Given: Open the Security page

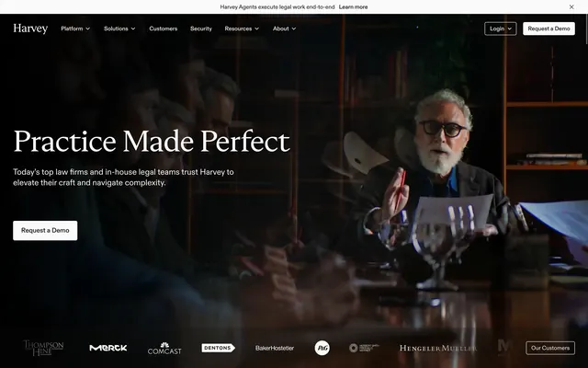Looking at the screenshot, I should (x=201, y=29).
